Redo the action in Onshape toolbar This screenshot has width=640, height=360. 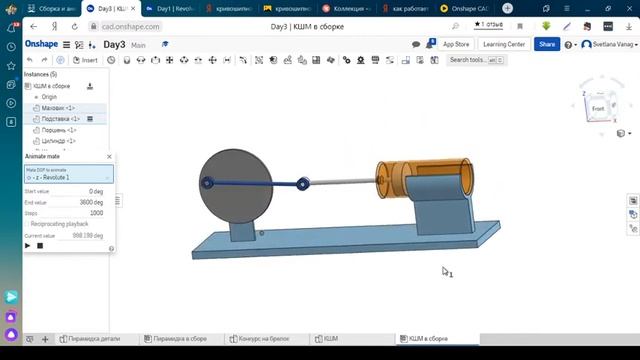coord(44,60)
